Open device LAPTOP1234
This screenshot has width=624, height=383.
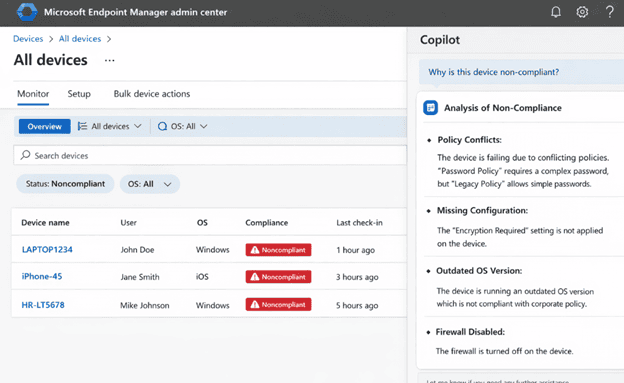click(47, 250)
